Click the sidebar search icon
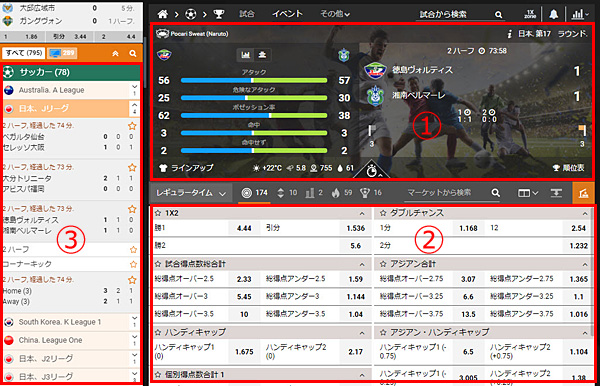This screenshot has height=386, width=600. 133,53
